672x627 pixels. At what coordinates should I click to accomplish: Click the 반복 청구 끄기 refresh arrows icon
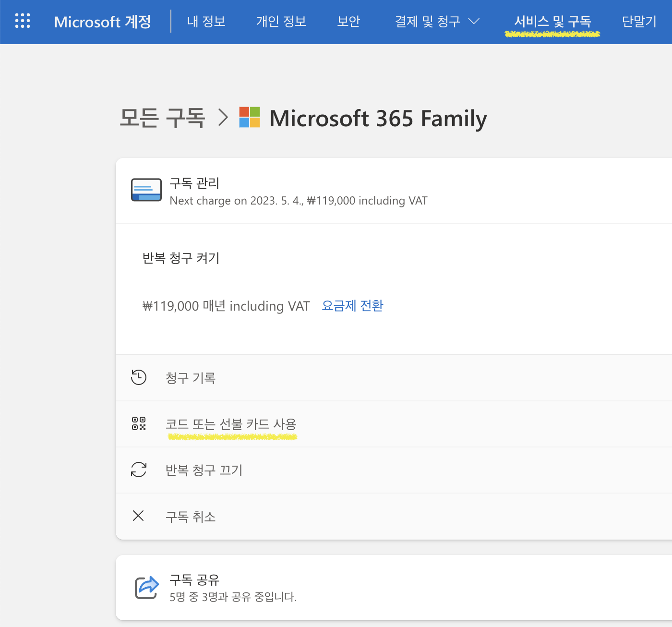(x=139, y=470)
